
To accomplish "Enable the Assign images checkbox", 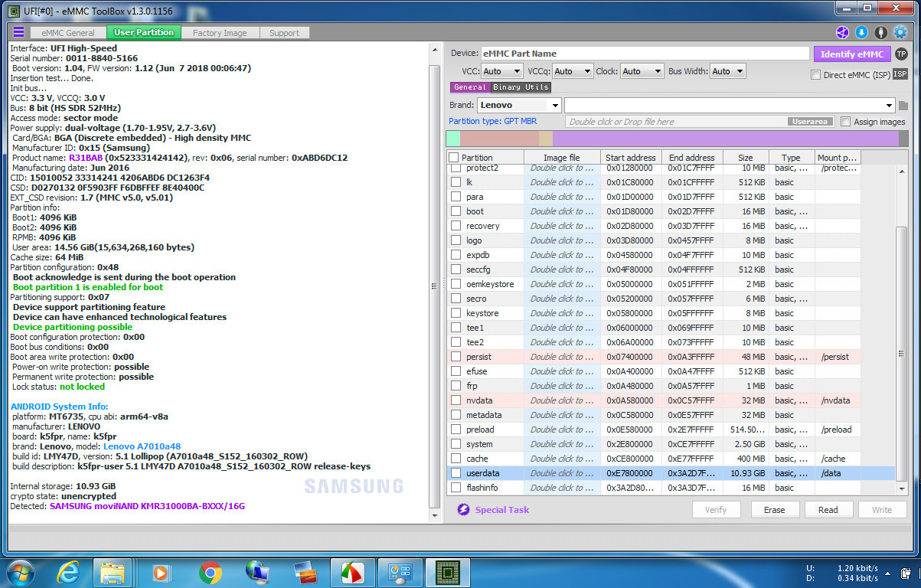I will pos(845,122).
